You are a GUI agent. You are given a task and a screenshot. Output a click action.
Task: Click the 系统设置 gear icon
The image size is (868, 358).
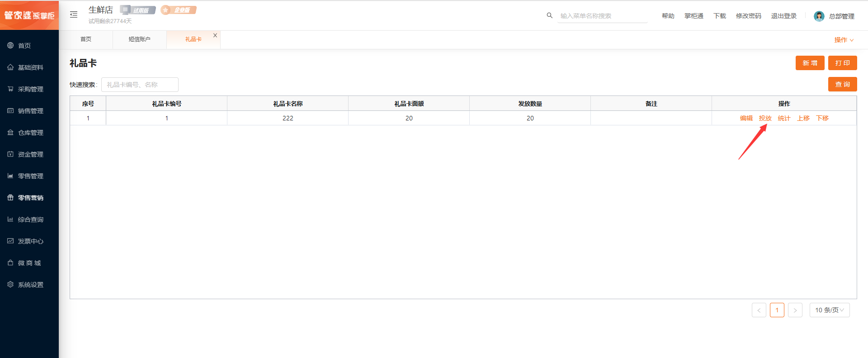10,284
